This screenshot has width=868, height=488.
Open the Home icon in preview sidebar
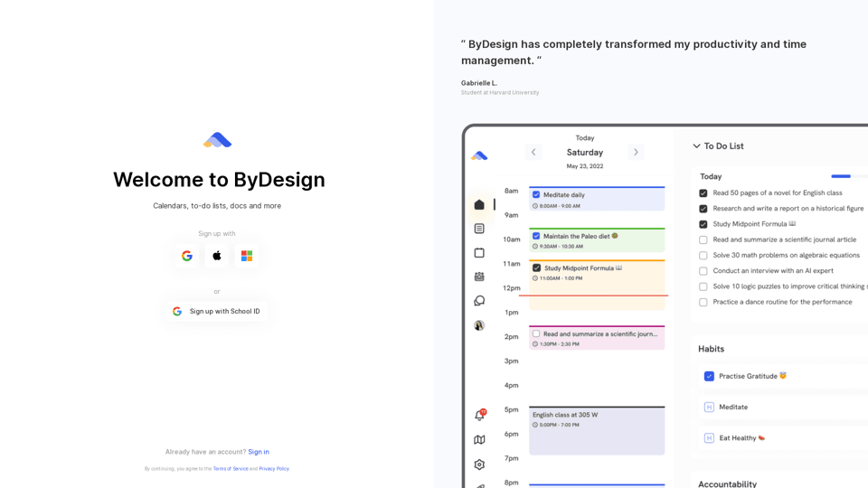479,205
